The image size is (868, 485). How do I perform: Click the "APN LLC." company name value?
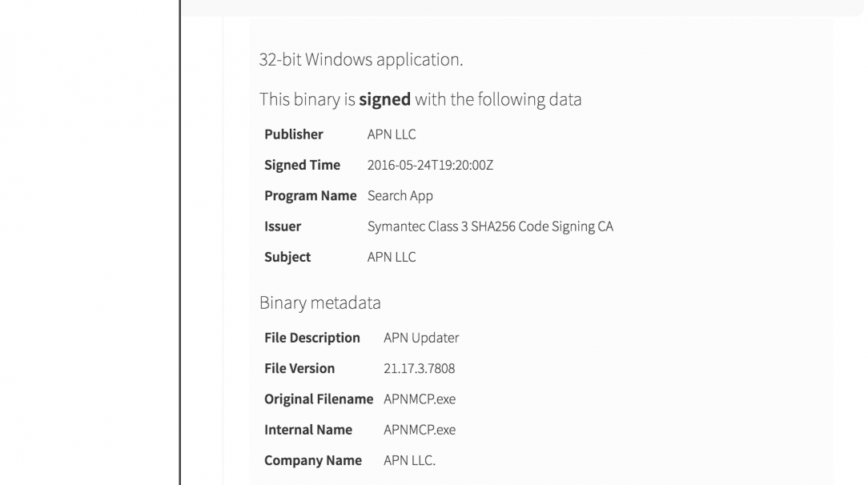[x=409, y=461]
